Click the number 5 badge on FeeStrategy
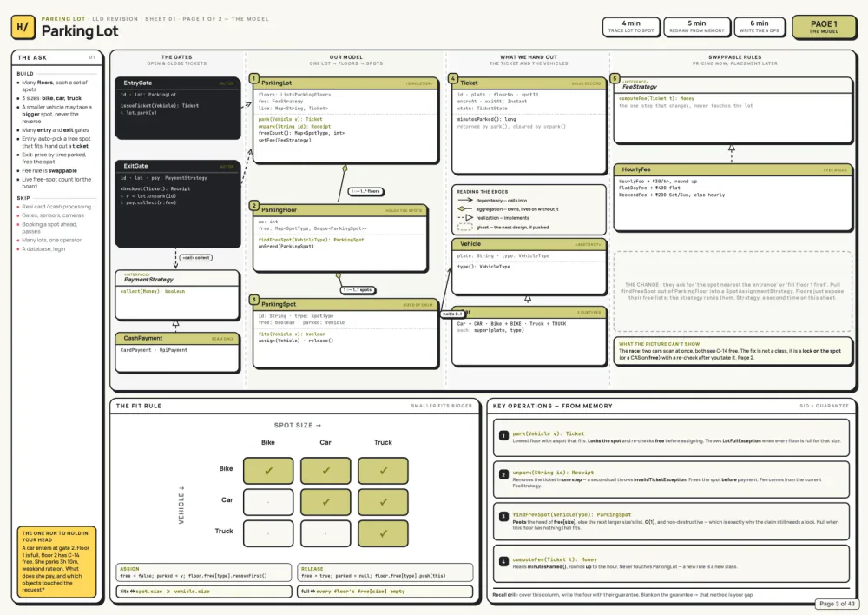Screen dimensions: 868x615 [x=615, y=78]
